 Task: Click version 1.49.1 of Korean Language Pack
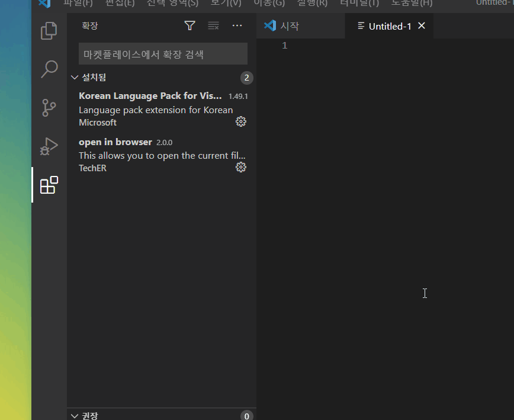point(238,96)
